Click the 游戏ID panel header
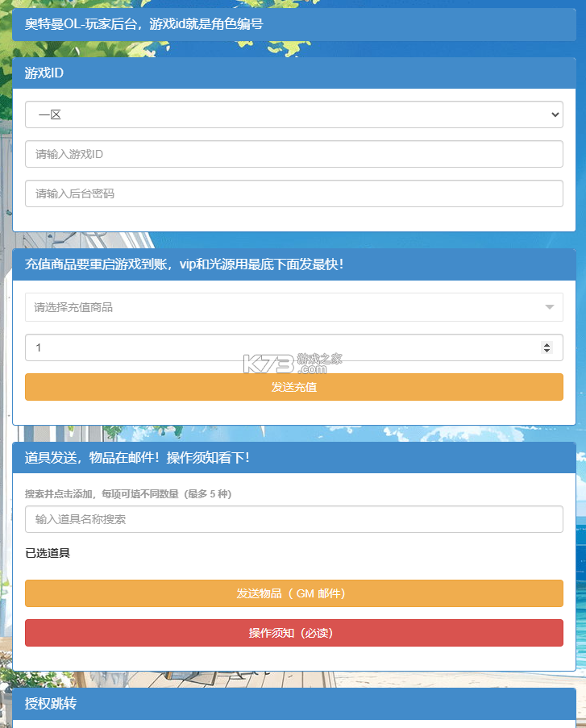The image size is (586, 728). (294, 73)
